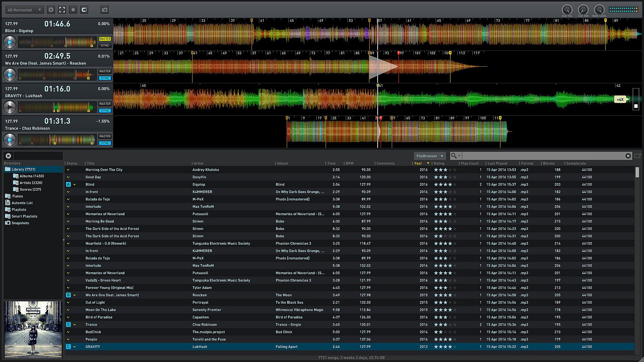
Task: Click the record button in toolbar
Action: pyautogui.click(x=73, y=10)
